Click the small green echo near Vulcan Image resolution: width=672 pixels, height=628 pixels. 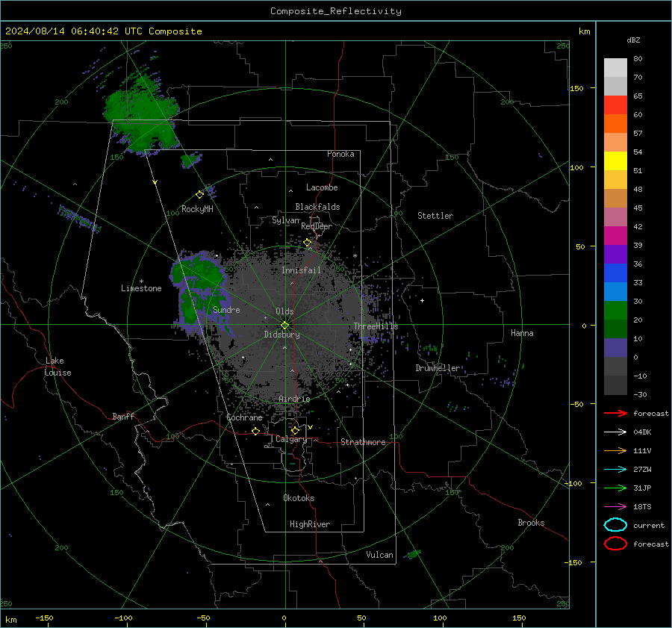pyautogui.click(x=413, y=554)
